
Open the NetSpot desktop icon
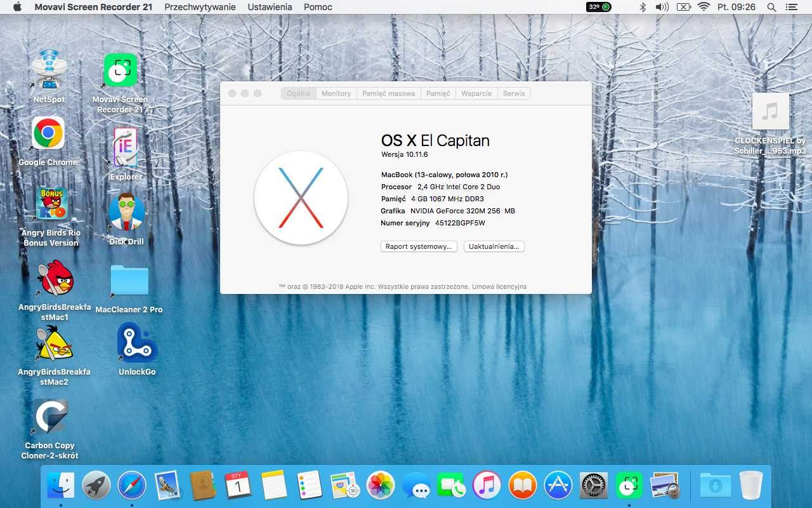(49, 70)
